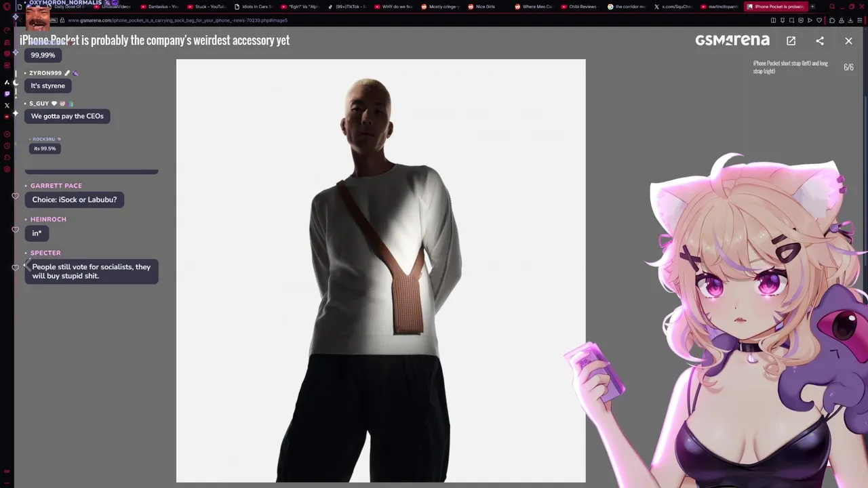This screenshot has width=868, height=488.
Task: Click the split screen icon in toolbar
Action: [773, 20]
